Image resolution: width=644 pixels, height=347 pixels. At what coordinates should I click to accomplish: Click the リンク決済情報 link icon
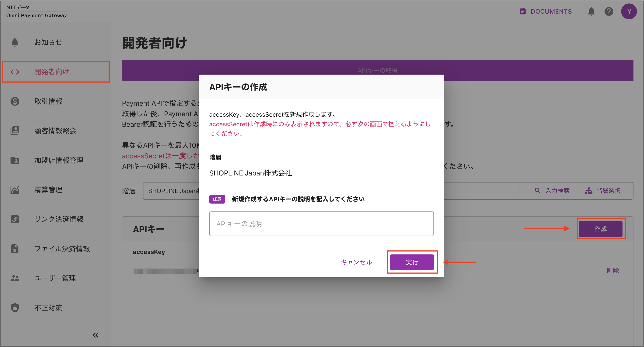[x=15, y=219]
